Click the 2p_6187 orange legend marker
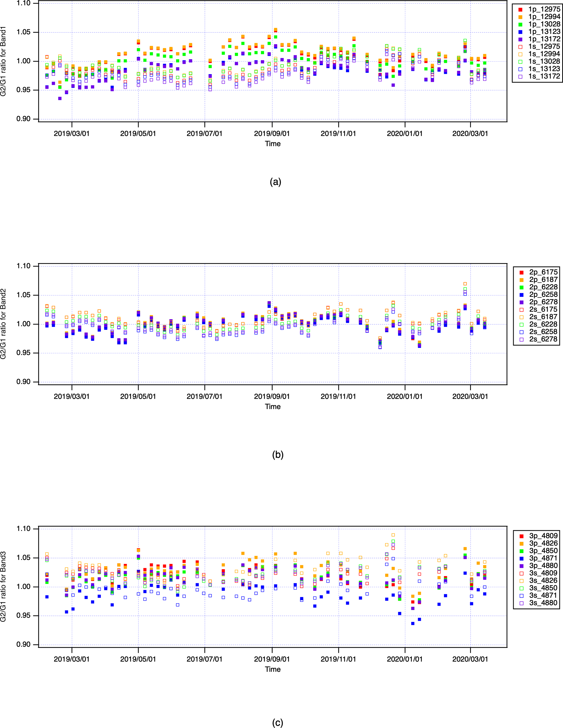The image size is (563, 728). click(x=521, y=280)
